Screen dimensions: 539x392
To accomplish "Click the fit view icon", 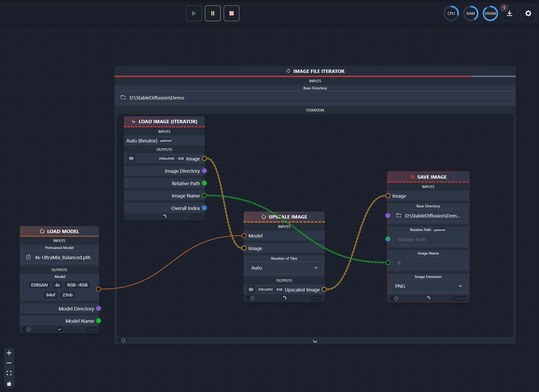I will pyautogui.click(x=9, y=373).
